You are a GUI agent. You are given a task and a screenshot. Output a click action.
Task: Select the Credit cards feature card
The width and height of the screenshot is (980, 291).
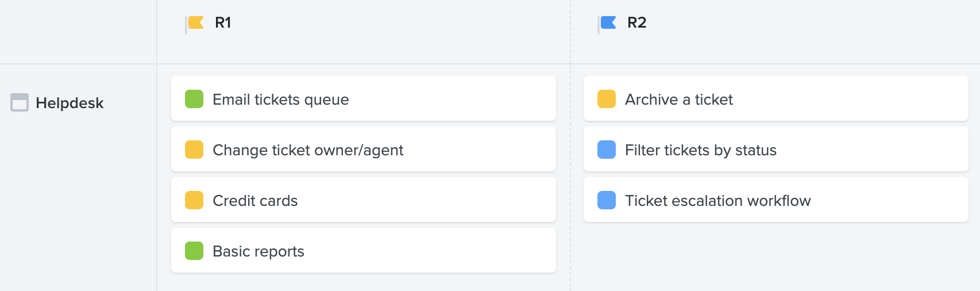click(364, 200)
